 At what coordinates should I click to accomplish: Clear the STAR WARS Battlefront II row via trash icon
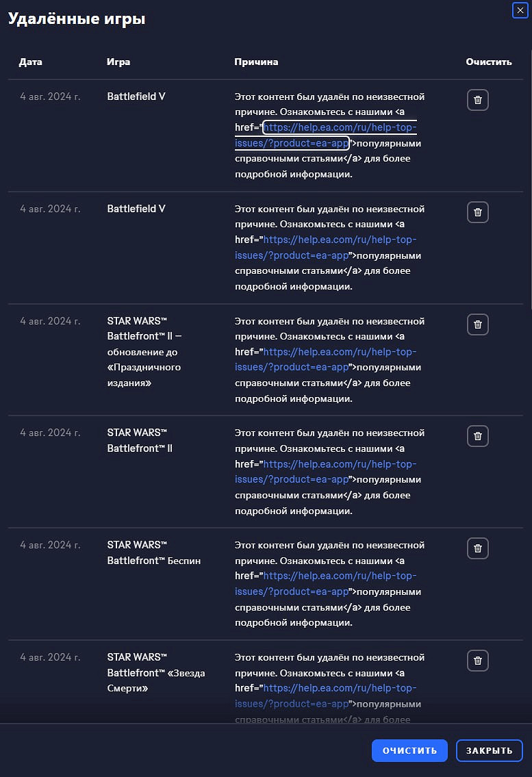pos(478,436)
